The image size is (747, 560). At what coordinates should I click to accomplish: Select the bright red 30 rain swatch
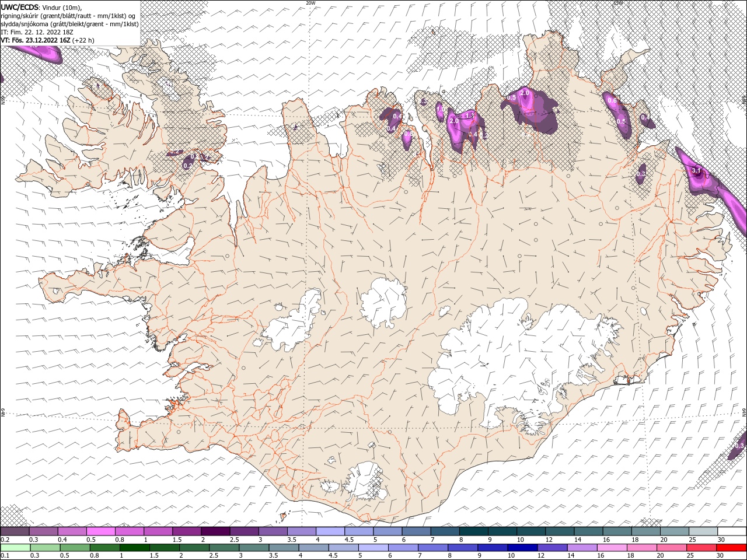click(732, 548)
